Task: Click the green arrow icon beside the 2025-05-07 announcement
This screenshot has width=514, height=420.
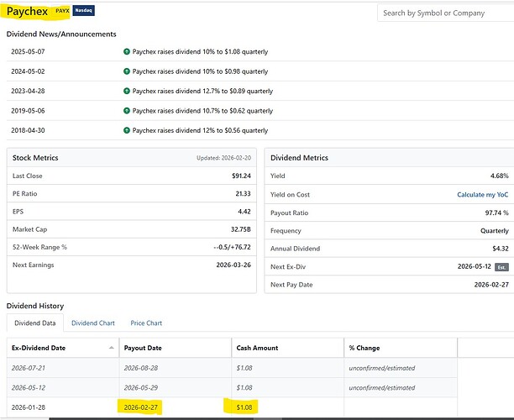Action: [127, 51]
